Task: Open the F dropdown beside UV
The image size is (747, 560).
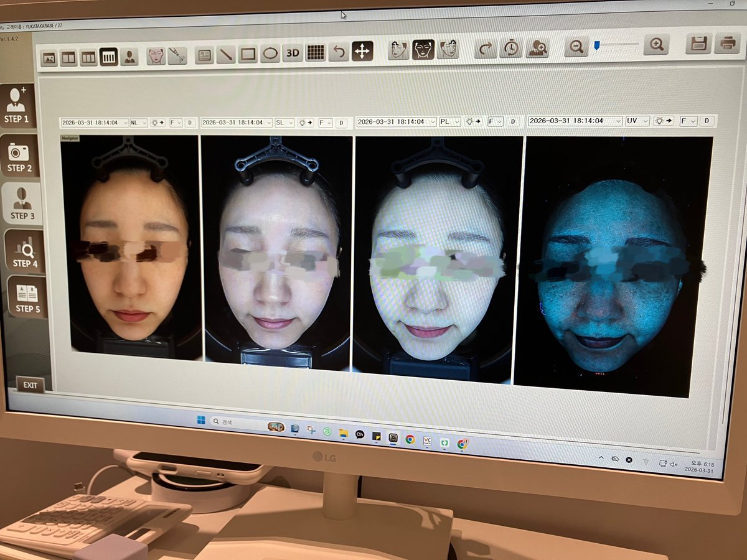Action: point(688,121)
